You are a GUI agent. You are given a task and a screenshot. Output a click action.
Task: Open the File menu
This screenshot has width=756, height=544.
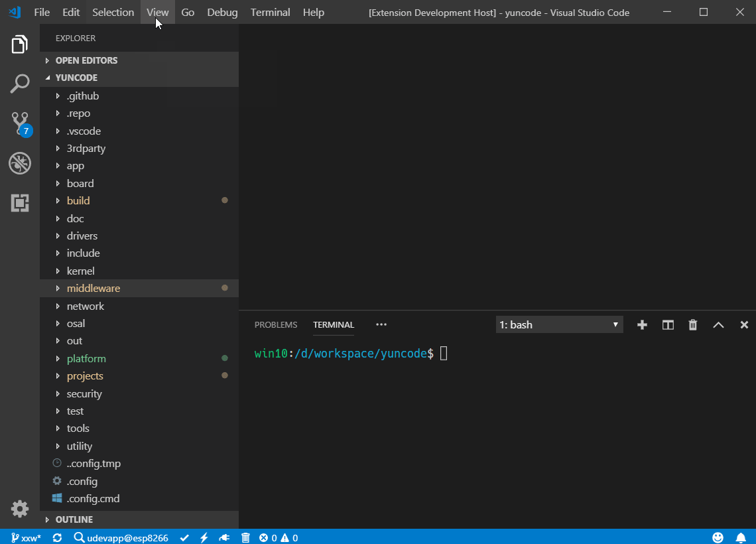click(42, 12)
